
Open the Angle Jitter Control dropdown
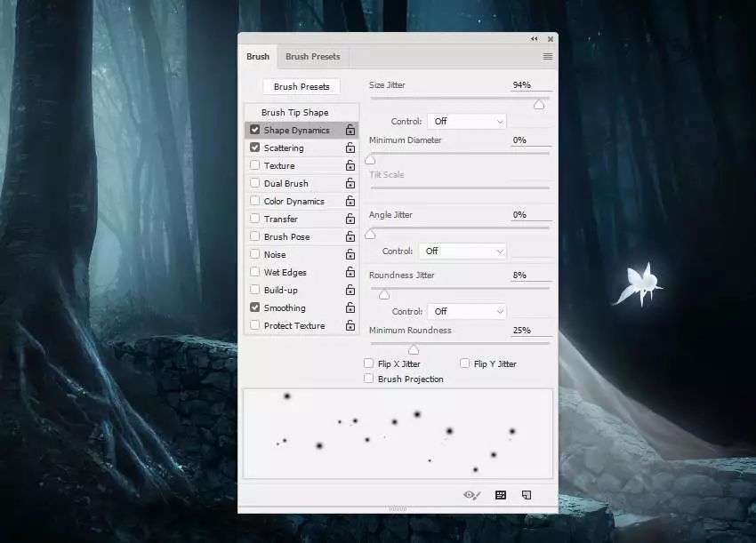pyautogui.click(x=462, y=251)
